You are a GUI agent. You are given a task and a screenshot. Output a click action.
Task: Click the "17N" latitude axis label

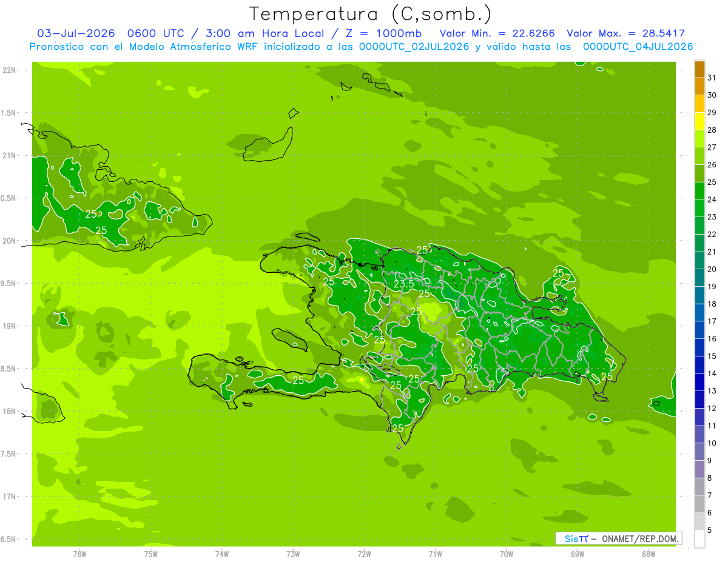[x=10, y=497]
